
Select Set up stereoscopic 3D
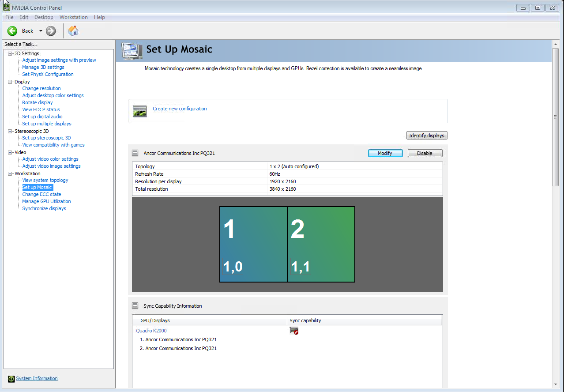coord(46,138)
